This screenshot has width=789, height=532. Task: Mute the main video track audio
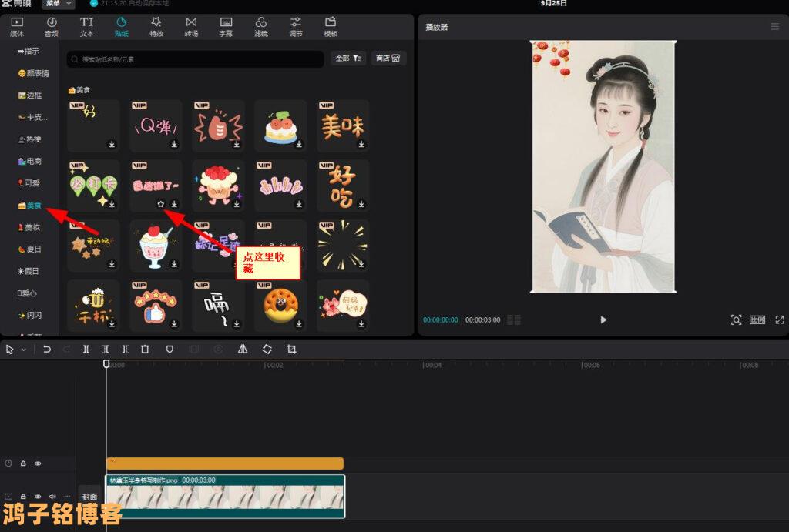click(52, 497)
